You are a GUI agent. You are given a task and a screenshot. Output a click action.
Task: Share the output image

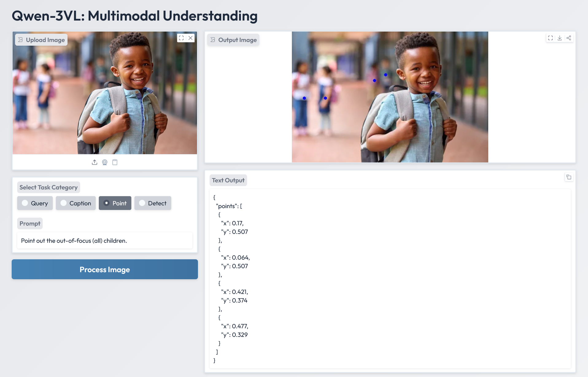[569, 38]
